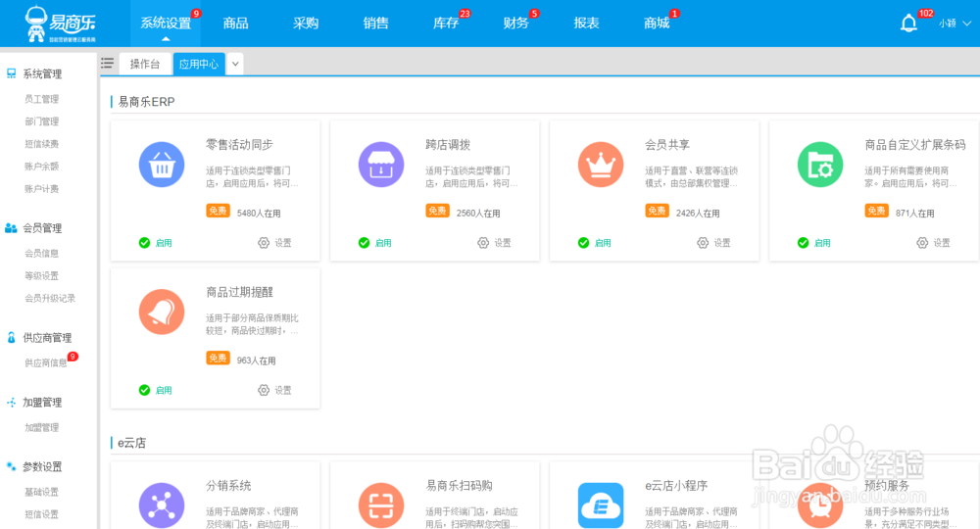This screenshot has width=980, height=529.
Task: Go to 员工管理 in sidebar
Action: coord(42,99)
